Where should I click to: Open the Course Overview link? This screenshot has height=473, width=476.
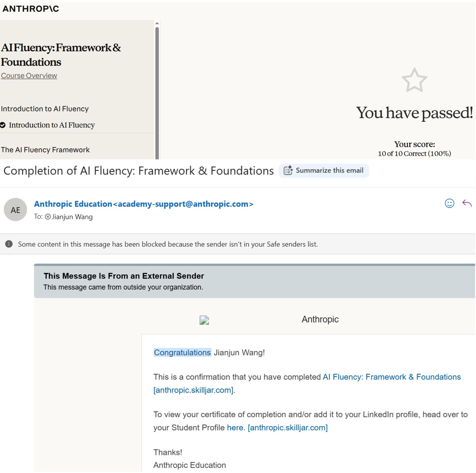pyautogui.click(x=29, y=76)
